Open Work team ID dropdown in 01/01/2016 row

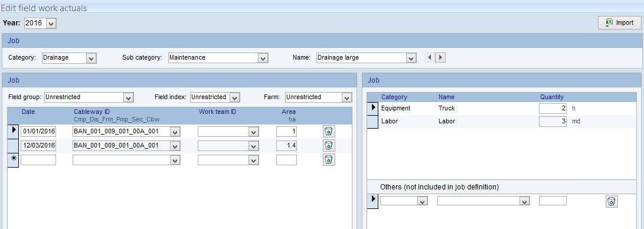click(x=254, y=132)
